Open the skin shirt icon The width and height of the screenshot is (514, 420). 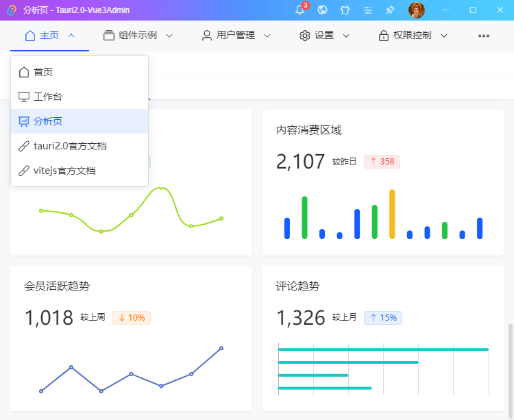coord(345,10)
